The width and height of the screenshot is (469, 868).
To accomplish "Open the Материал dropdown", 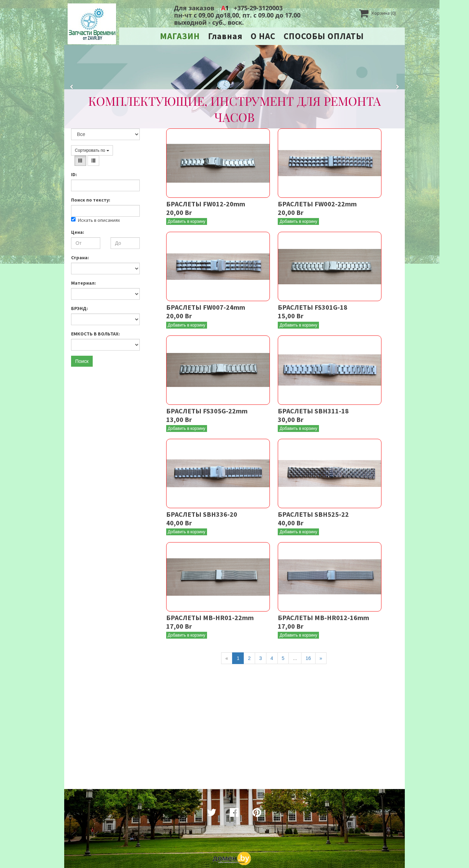I will (105, 294).
